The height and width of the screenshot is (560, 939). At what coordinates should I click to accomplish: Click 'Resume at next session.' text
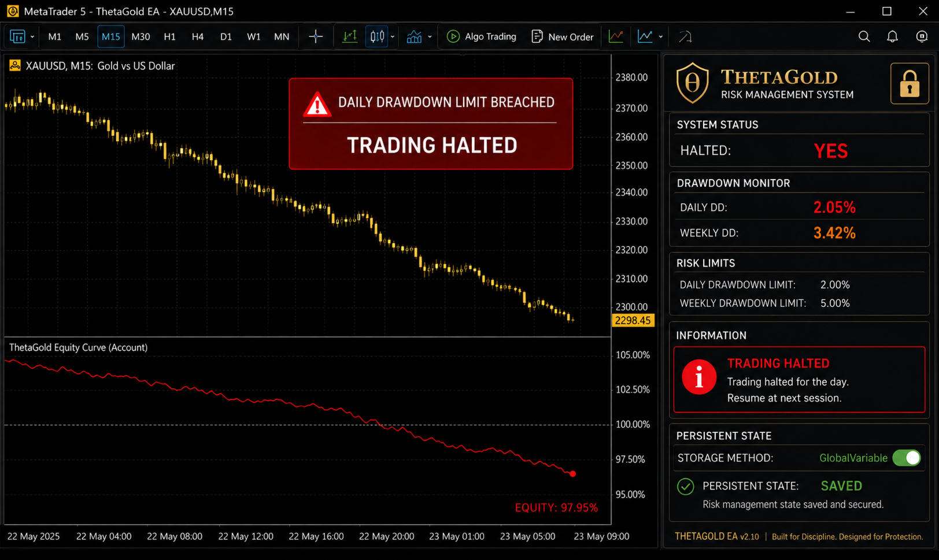pyautogui.click(x=784, y=398)
